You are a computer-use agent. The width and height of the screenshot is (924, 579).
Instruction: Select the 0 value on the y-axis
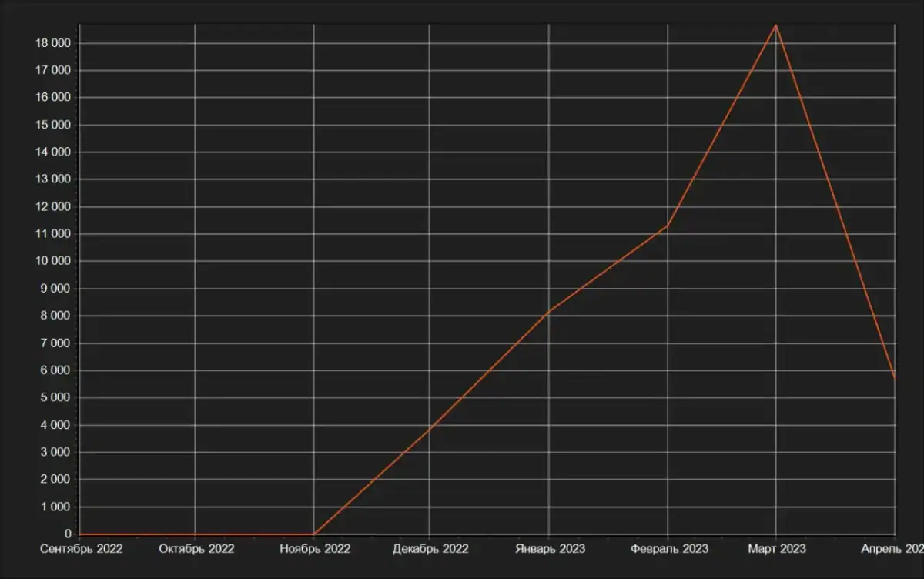[68, 534]
